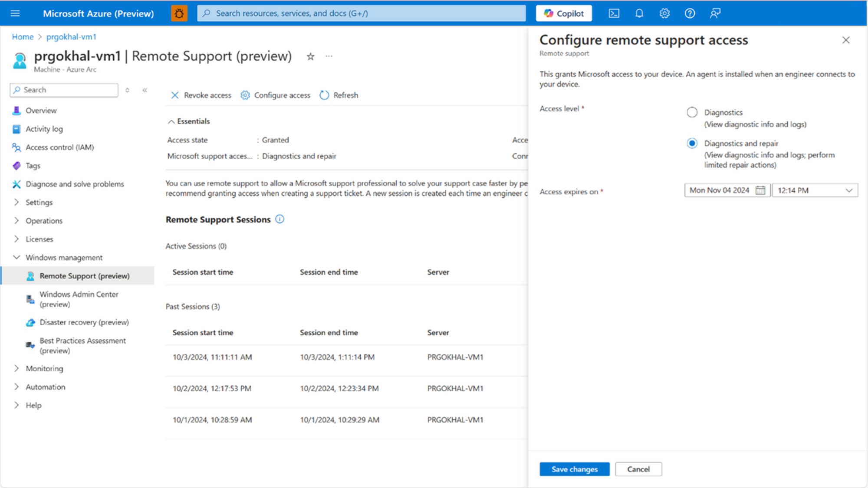This screenshot has width=868, height=488.
Task: Click the Cancel button
Action: (638, 469)
